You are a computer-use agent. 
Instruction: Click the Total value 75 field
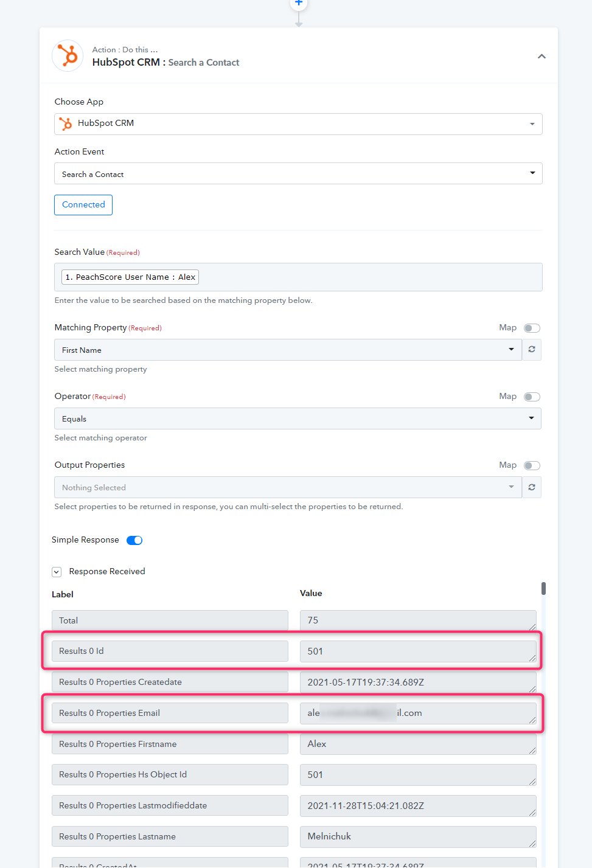tap(418, 620)
